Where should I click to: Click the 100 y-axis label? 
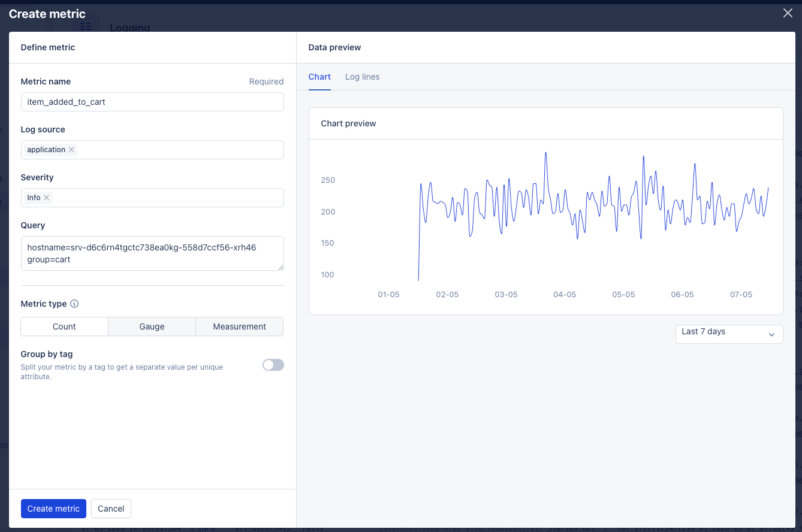tap(328, 275)
